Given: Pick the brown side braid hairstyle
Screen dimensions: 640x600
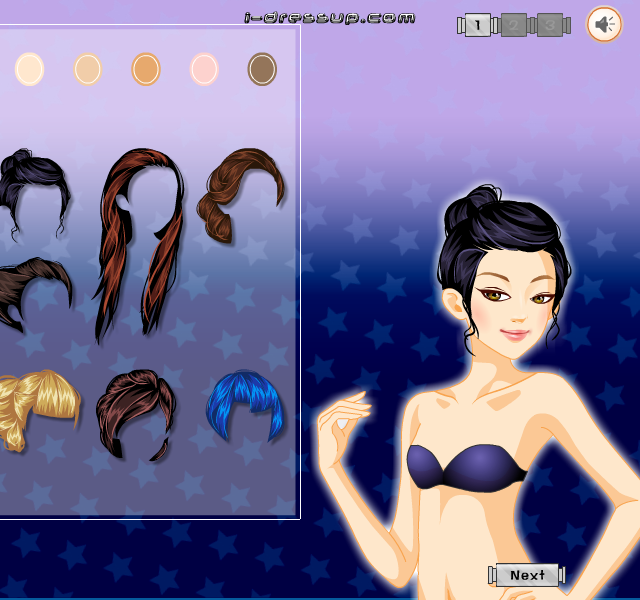Looking at the screenshot, I should [240, 195].
